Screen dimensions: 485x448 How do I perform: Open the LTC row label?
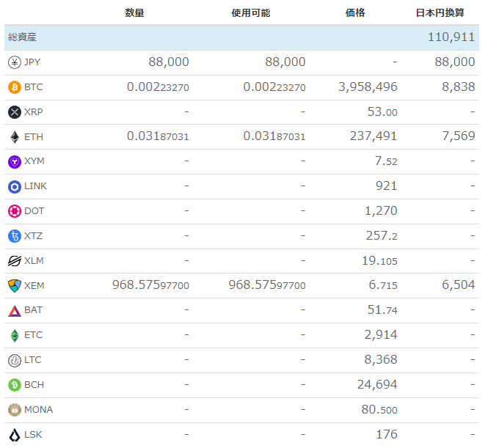[x=33, y=360]
